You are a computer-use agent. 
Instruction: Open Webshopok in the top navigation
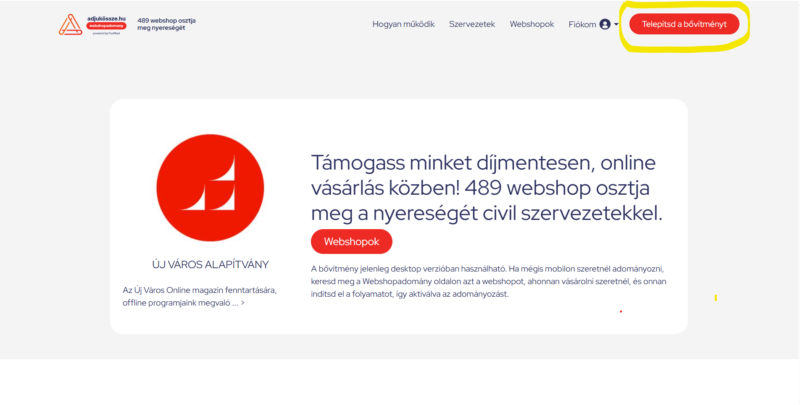pyautogui.click(x=532, y=24)
